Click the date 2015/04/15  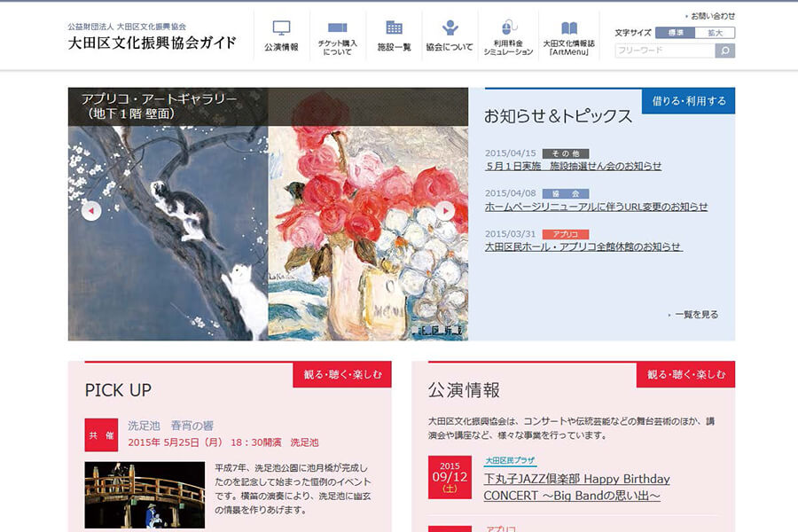[x=511, y=153]
